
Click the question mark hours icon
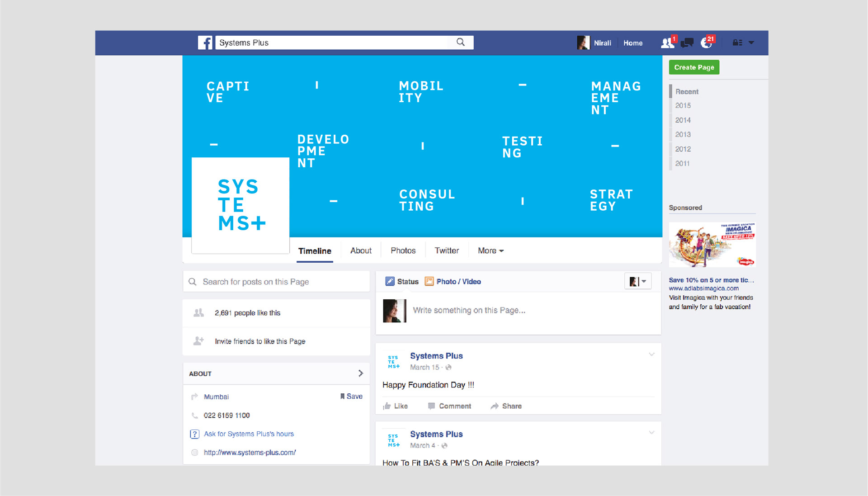click(x=194, y=434)
